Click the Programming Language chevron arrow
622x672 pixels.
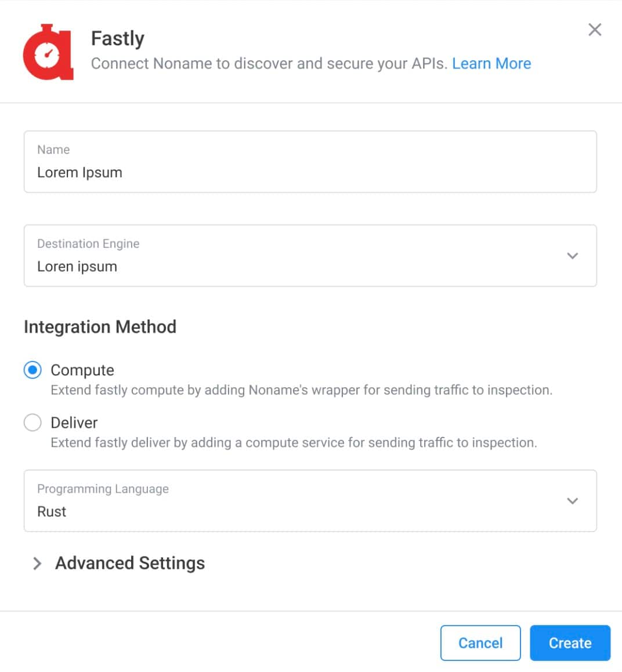point(573,501)
